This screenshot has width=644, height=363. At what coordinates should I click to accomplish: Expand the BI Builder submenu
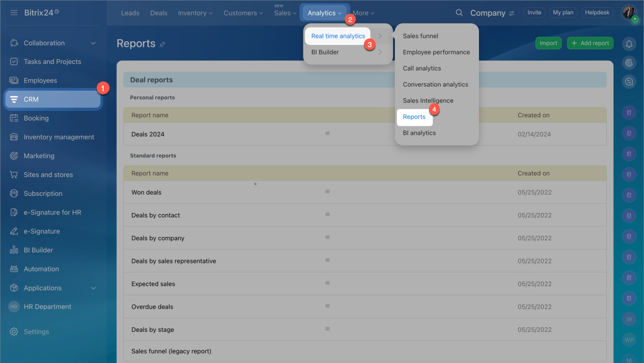point(380,52)
